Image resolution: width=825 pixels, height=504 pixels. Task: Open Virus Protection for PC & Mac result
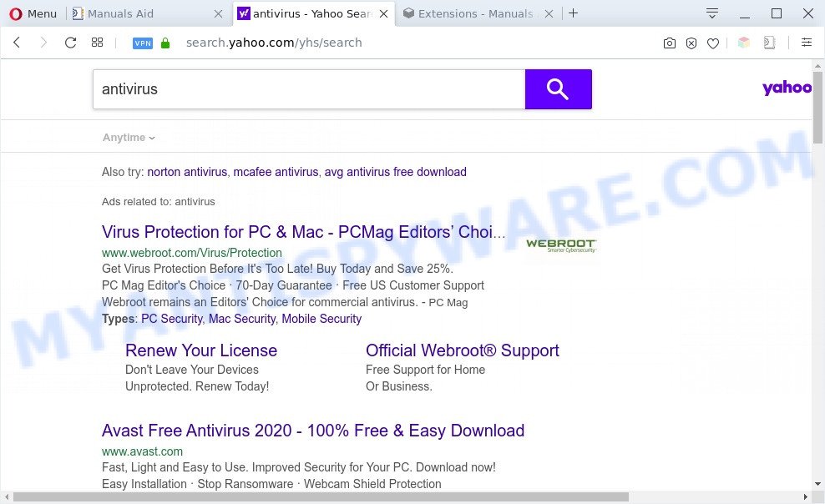click(304, 232)
